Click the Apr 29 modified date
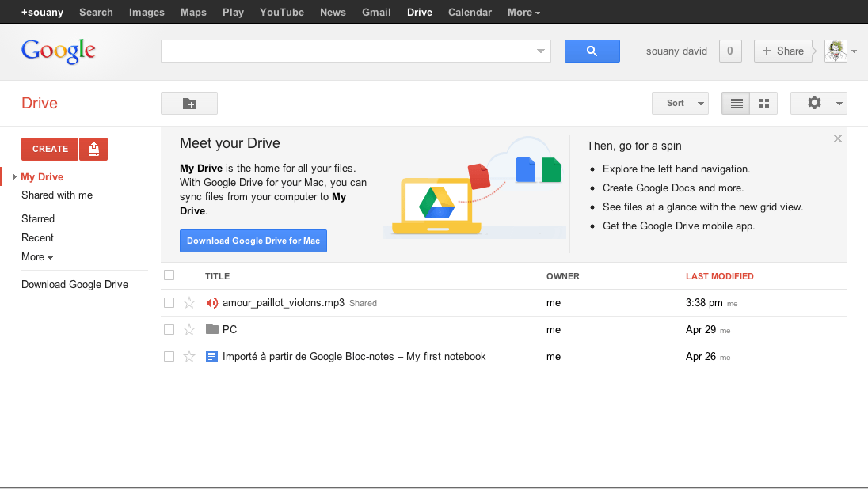The width and height of the screenshot is (868, 489). coord(701,330)
